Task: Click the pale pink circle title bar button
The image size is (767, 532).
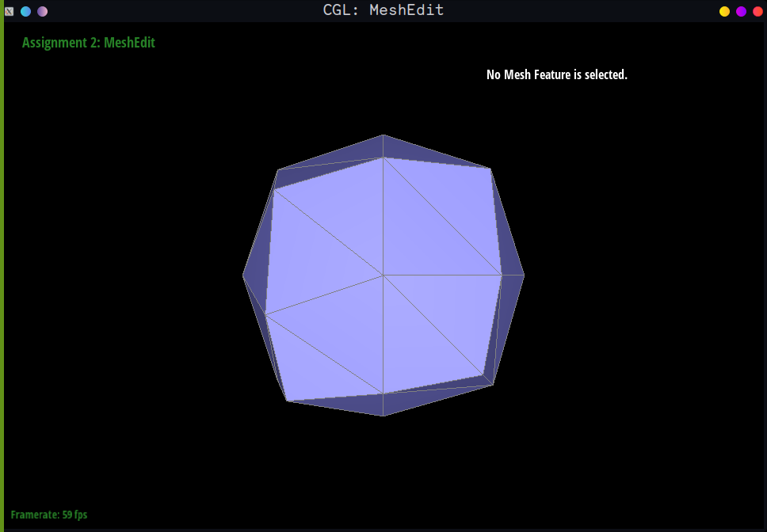Action: [x=43, y=11]
